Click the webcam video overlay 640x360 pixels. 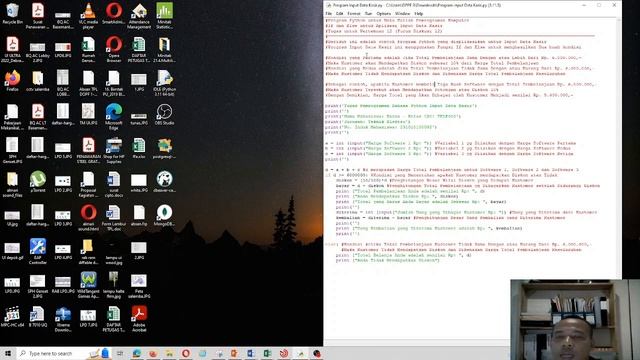coord(575,320)
